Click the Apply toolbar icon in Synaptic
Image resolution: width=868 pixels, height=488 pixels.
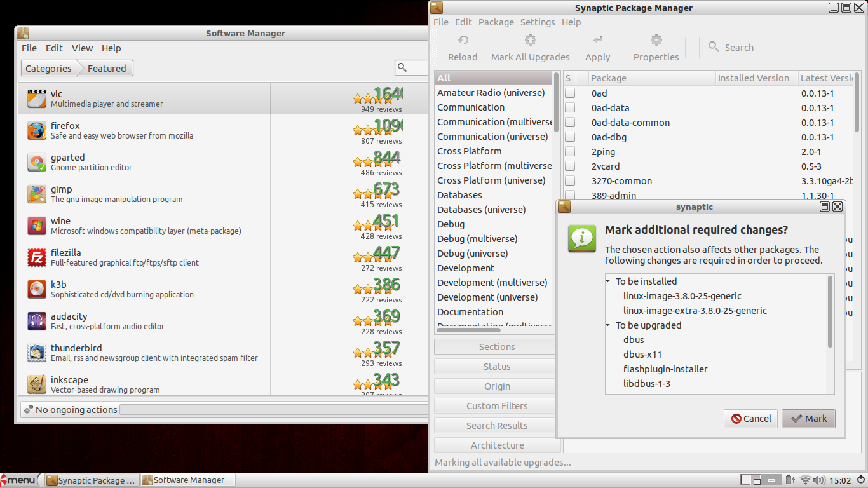[x=597, y=41]
